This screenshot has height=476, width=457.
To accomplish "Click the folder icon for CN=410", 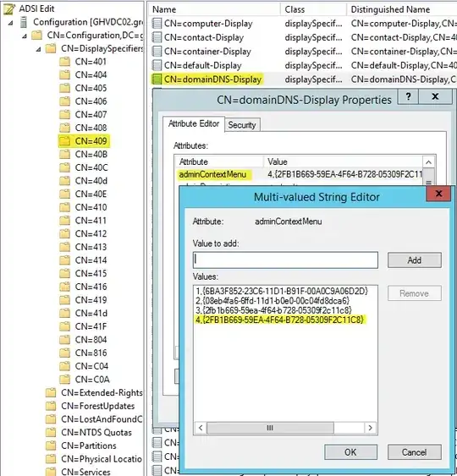I will [x=64, y=207].
